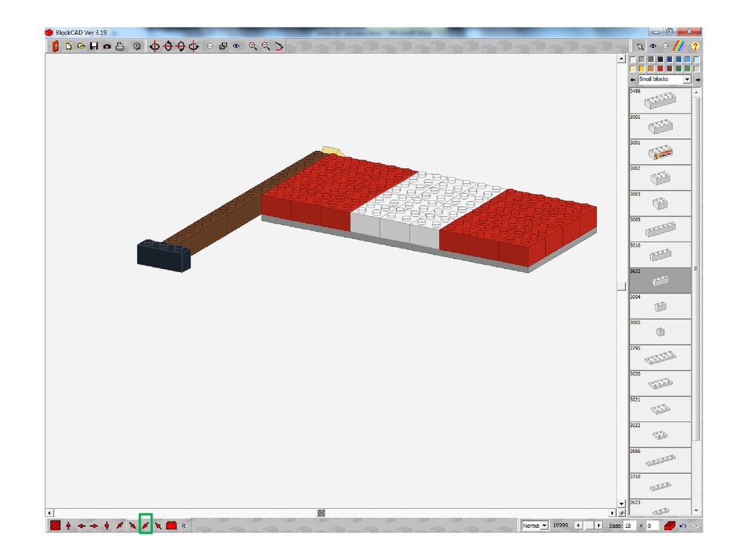Move brick with the red down arrow
This screenshot has width=747, height=560.
click(107, 526)
